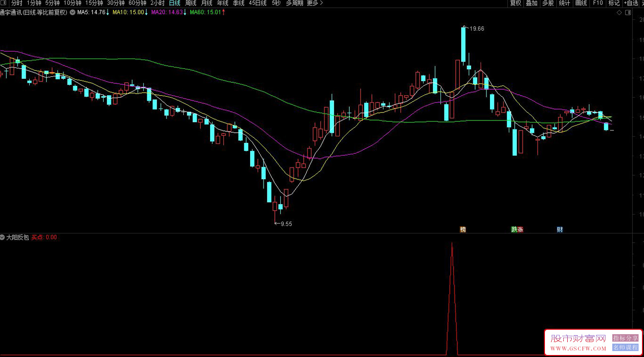The height and width of the screenshot is (357, 644).
Task: Click the 19.66 high price label
Action: 477,29
